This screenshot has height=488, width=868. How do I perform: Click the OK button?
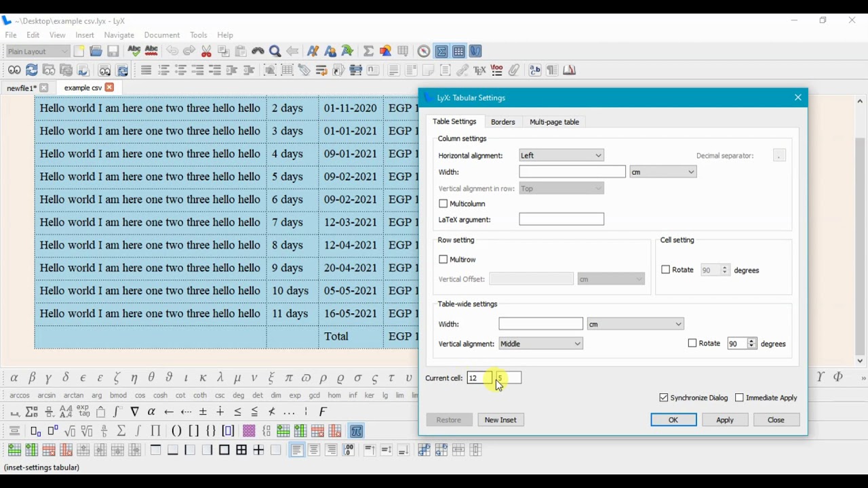(673, 420)
